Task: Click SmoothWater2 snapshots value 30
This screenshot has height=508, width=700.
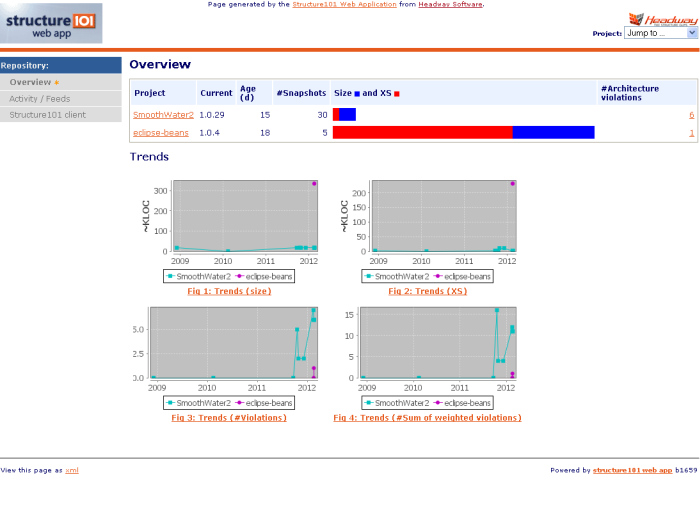Action: [322, 115]
